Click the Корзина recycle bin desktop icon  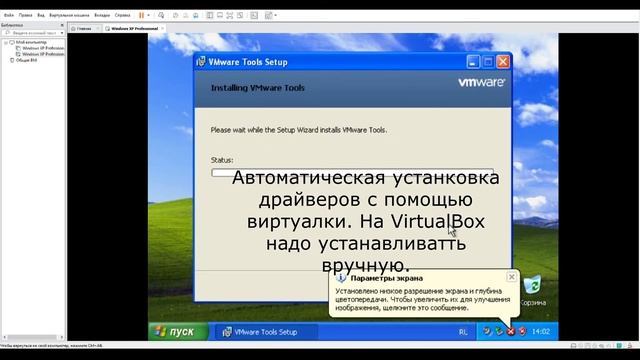(533, 291)
